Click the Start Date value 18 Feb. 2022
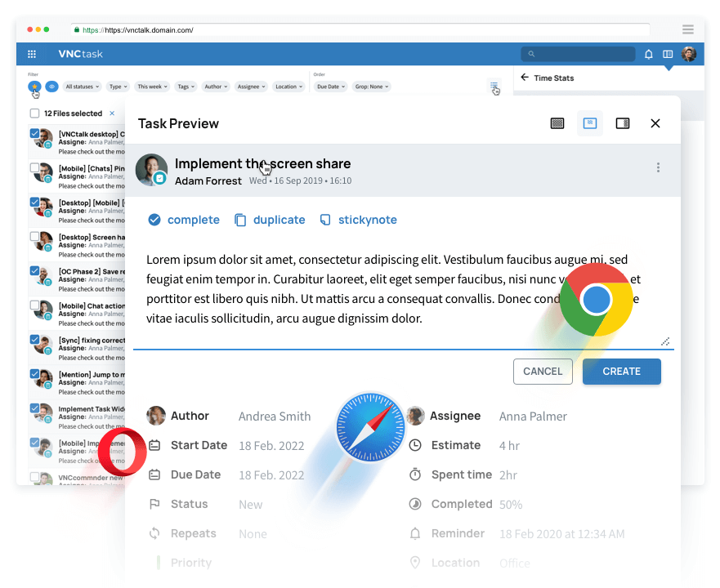This screenshot has width=720, height=588. 271,446
